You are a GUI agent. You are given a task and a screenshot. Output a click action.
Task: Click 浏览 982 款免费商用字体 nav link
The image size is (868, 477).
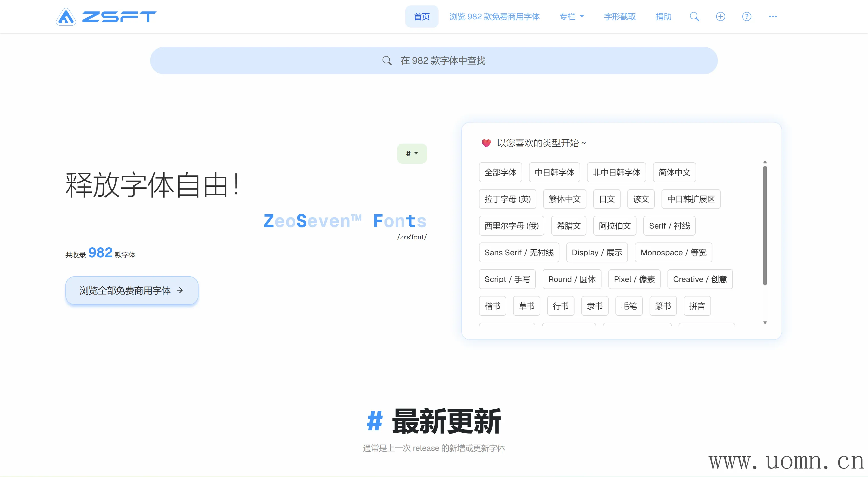[494, 16]
